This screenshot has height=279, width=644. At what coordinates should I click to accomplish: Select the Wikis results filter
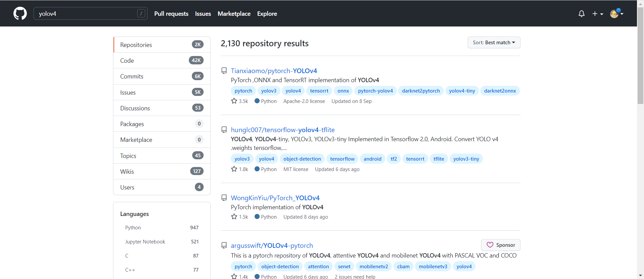(x=162, y=171)
